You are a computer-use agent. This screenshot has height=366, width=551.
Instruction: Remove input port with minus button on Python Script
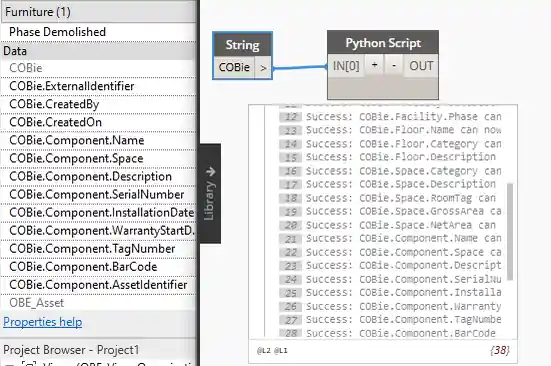tap(394, 65)
